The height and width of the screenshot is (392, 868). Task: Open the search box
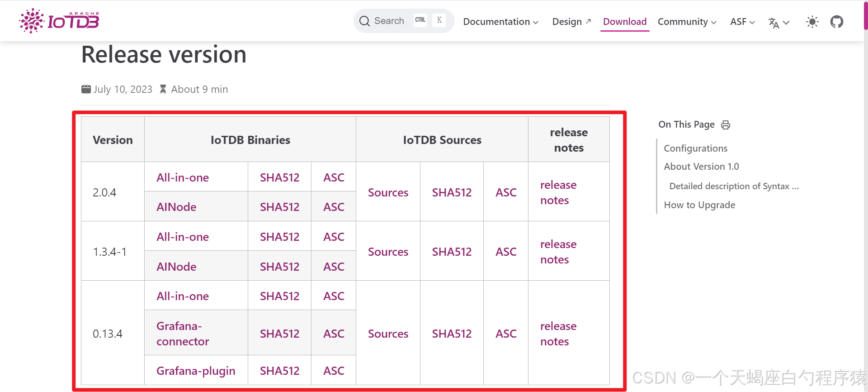[x=404, y=21]
